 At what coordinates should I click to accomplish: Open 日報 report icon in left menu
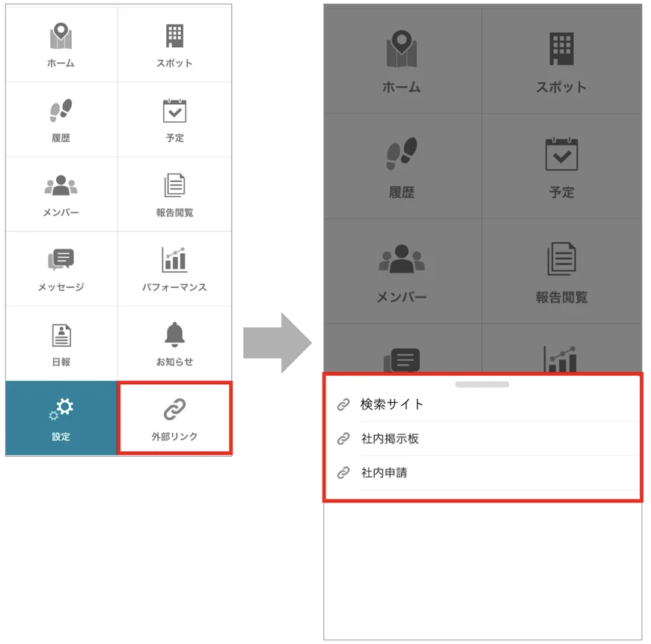tap(61, 335)
